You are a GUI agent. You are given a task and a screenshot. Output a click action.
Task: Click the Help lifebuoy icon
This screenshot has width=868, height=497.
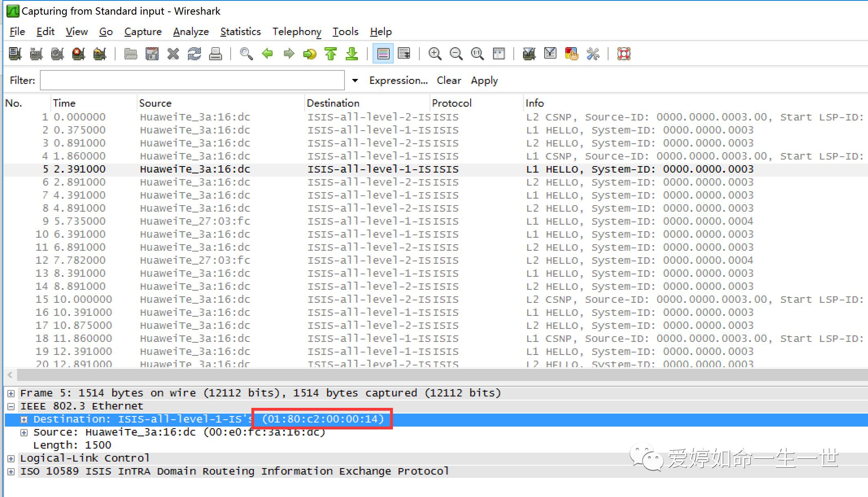coord(624,54)
